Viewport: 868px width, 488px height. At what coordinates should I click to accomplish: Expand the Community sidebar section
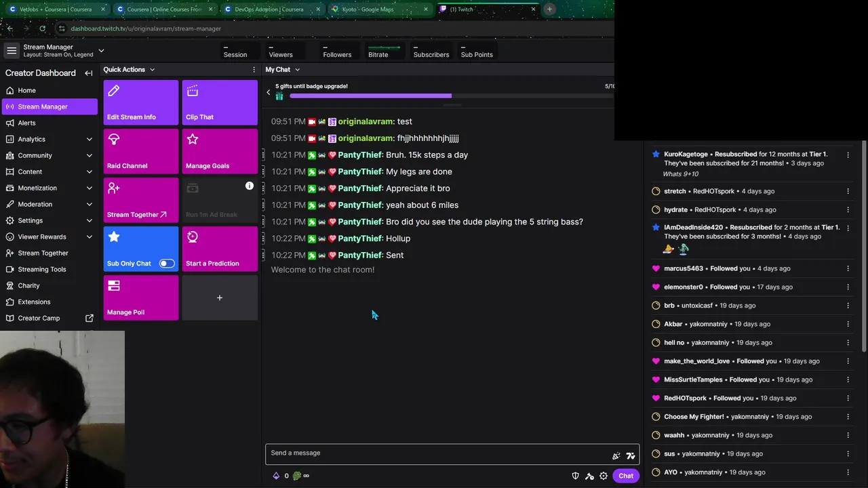tap(90, 155)
